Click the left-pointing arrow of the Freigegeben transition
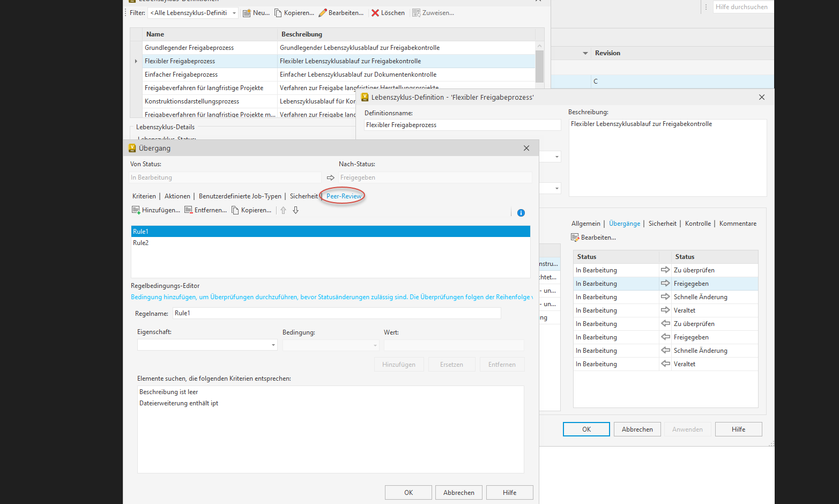Screen dimensions: 839x504 coord(665,337)
